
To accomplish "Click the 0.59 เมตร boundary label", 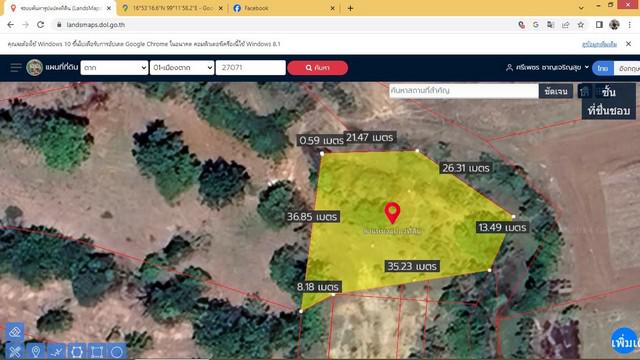I will click(x=321, y=140).
